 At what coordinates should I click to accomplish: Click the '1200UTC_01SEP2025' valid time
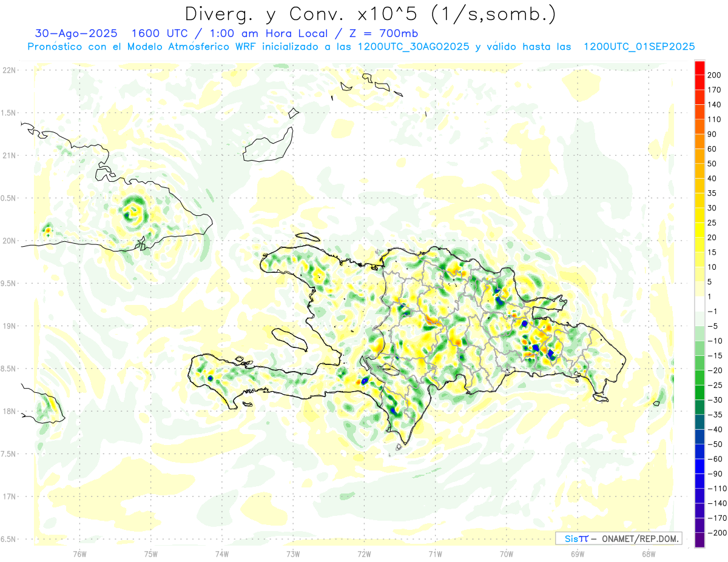639,47
